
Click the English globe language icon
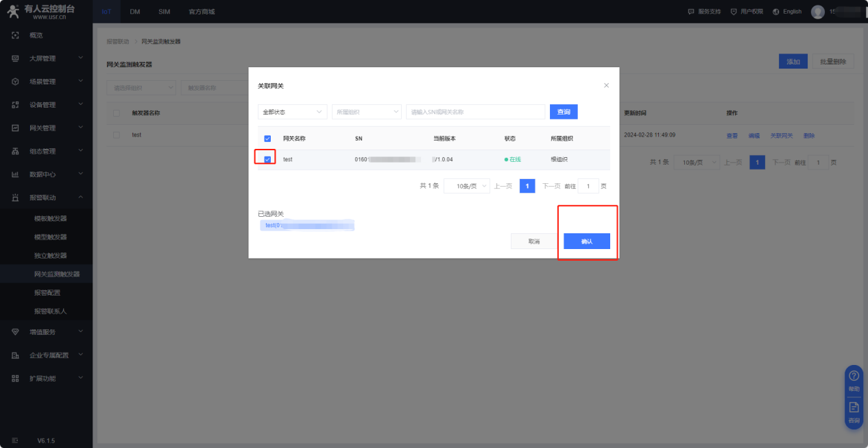pyautogui.click(x=776, y=12)
